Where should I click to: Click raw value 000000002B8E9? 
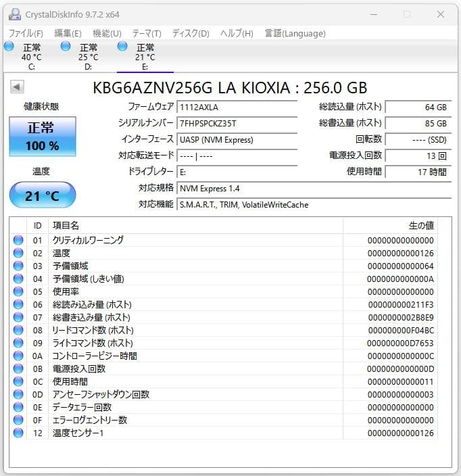401,318
